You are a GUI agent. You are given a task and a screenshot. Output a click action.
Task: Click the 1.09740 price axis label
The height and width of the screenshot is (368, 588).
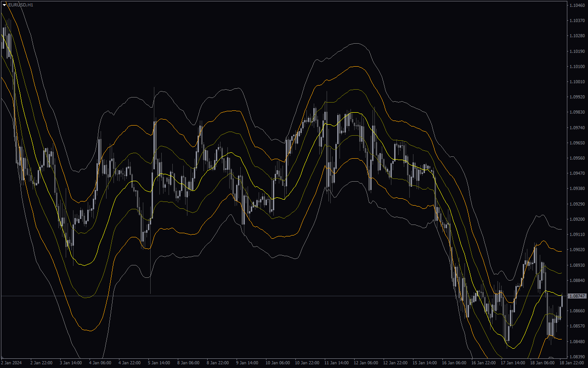[577, 127]
